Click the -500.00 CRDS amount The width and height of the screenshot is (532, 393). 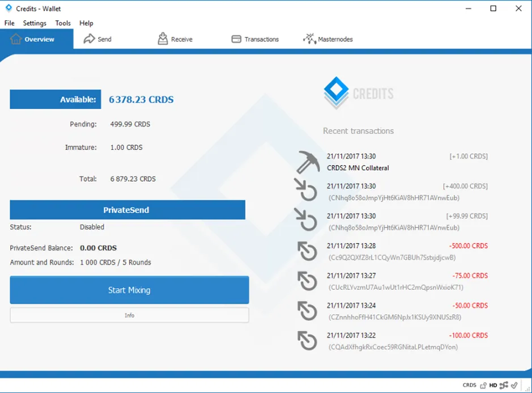coord(469,246)
